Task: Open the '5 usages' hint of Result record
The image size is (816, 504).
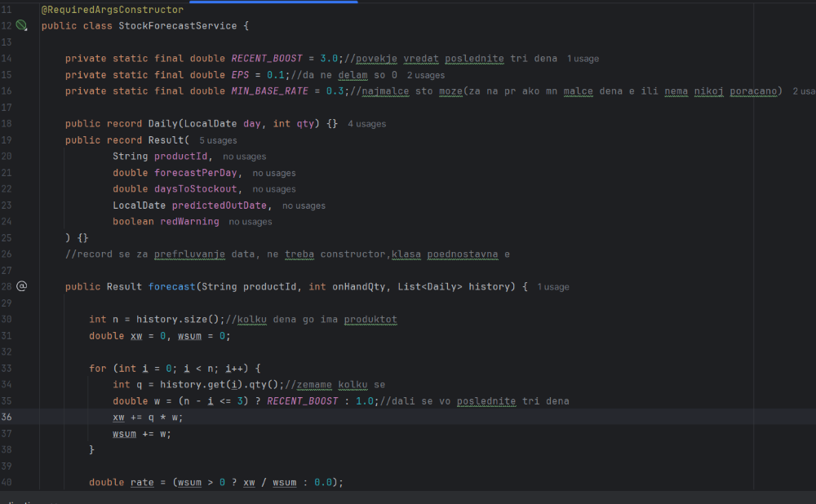Action: (218, 140)
